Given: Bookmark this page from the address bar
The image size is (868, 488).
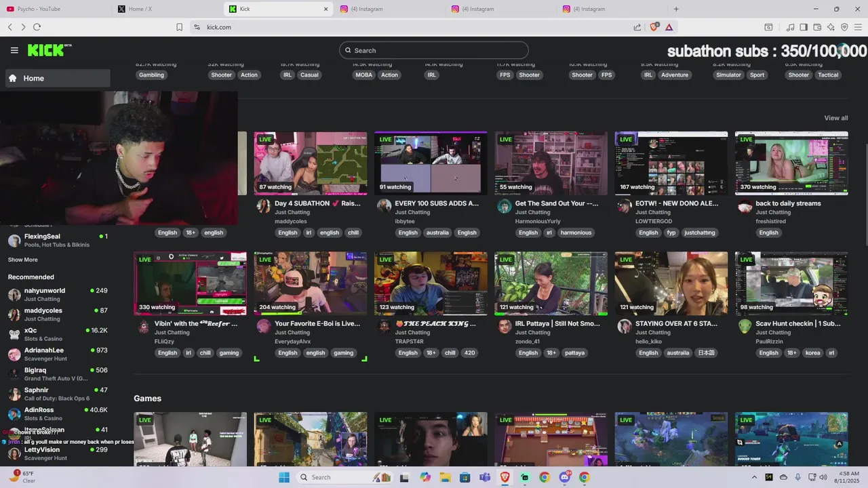Looking at the screenshot, I should pos(179,27).
